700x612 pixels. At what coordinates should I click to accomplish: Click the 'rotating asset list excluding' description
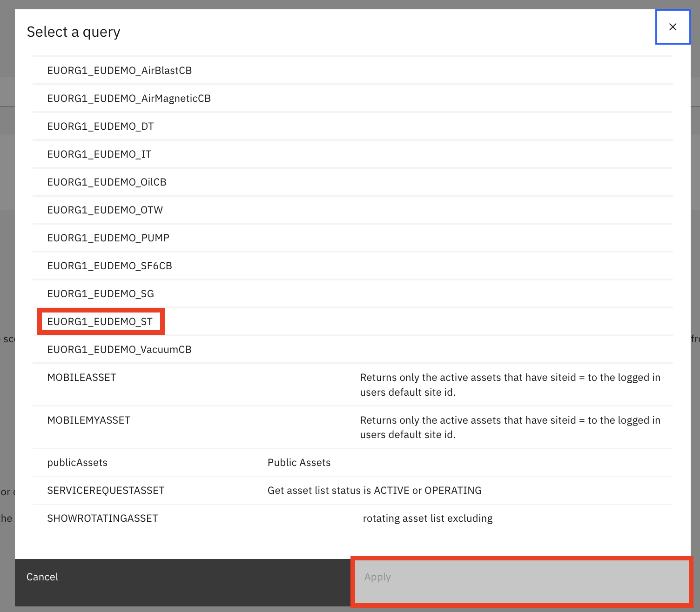coord(428,518)
